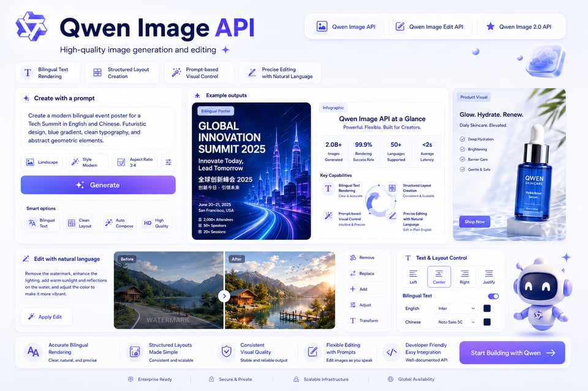
Task: Click the Prompt-based Visual Control wand icon in infographic
Action: (x=328, y=216)
